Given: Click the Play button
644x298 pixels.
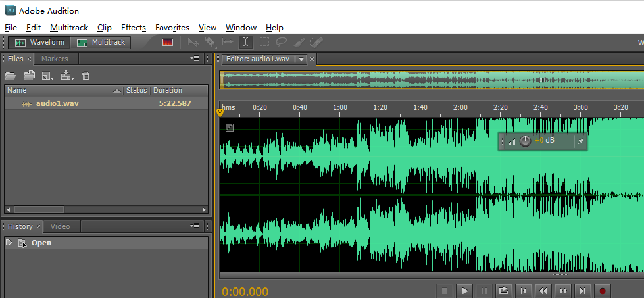Looking at the screenshot, I should click(x=464, y=291).
